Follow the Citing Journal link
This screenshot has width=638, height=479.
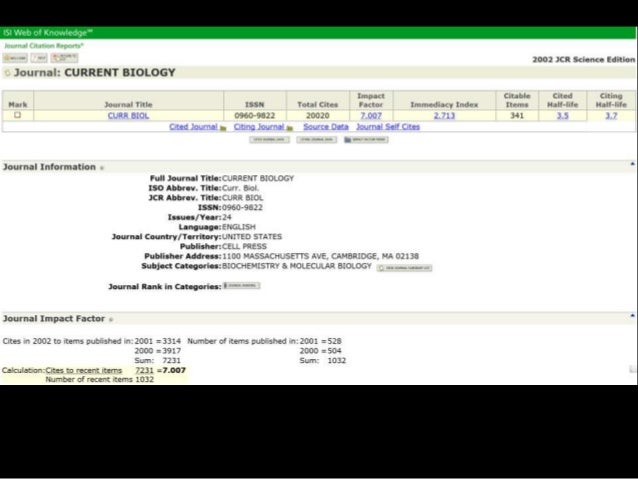pos(259,127)
